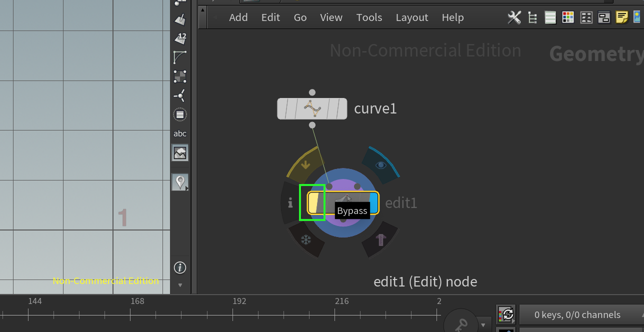
Task: Select the curve1 node
Action: pos(312,108)
